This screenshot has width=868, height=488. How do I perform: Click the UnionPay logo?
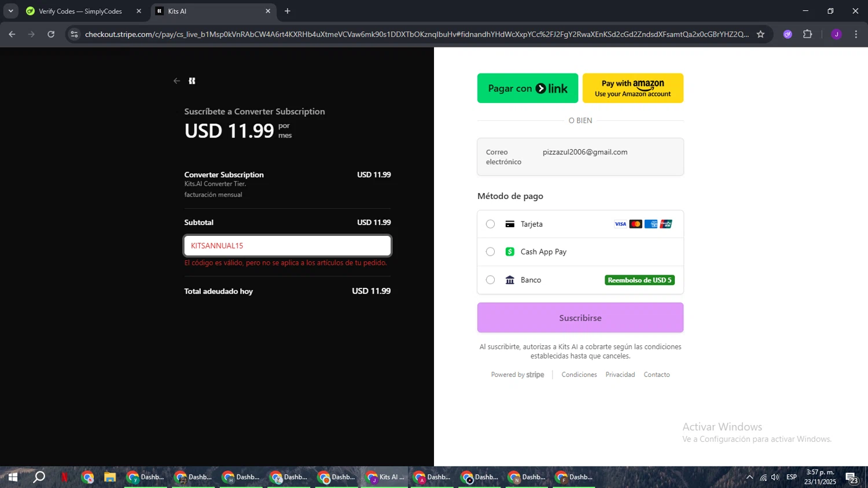(x=666, y=224)
